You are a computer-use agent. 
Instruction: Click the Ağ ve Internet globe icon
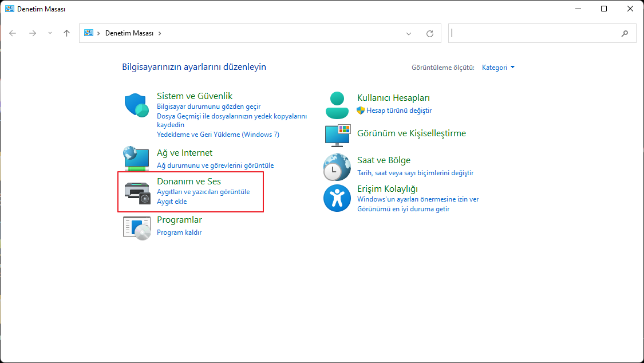(137, 159)
